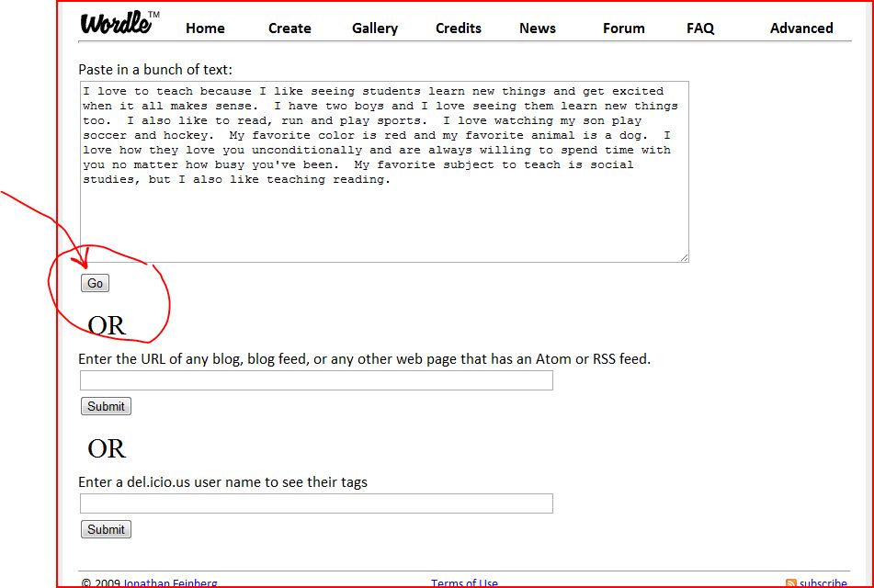The width and height of the screenshot is (874, 588).
Task: Click the Go button
Action: click(x=96, y=283)
